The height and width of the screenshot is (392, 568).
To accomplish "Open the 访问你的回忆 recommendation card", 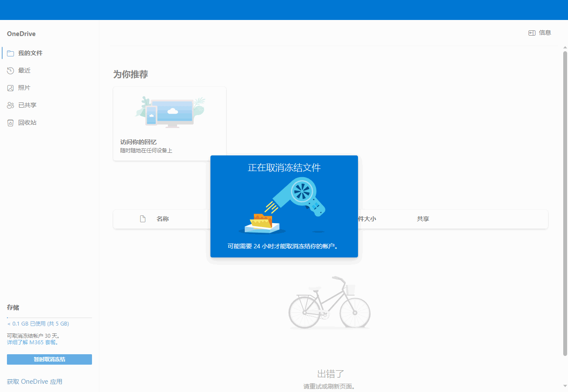I will (x=169, y=124).
